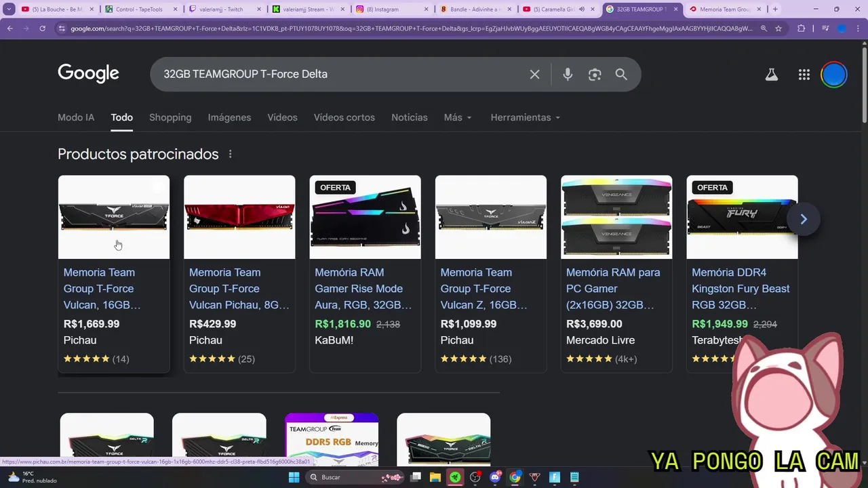
Task: Show next sponsored products with arrow
Action: (x=804, y=219)
